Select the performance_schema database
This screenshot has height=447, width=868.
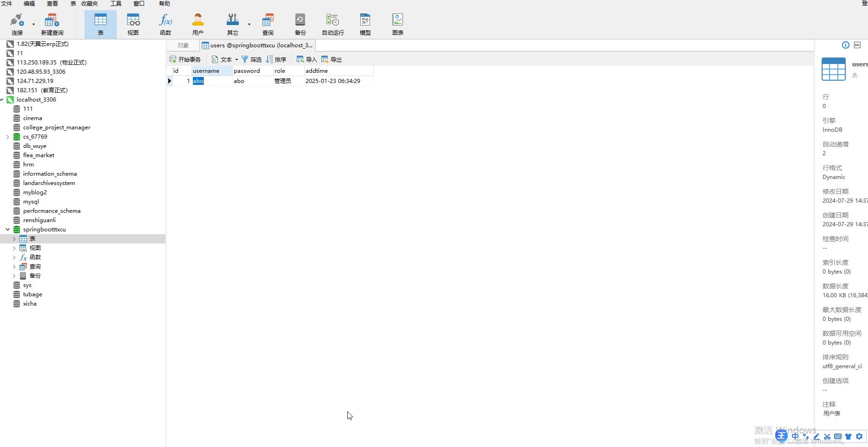coord(51,211)
